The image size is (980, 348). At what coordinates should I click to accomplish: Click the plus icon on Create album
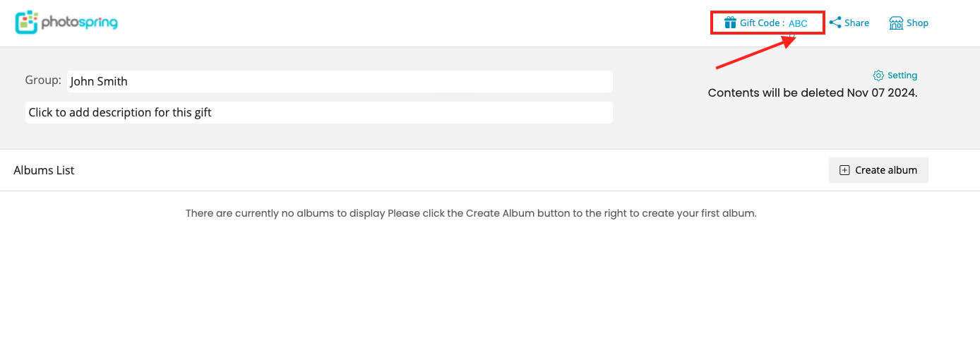[x=844, y=170]
